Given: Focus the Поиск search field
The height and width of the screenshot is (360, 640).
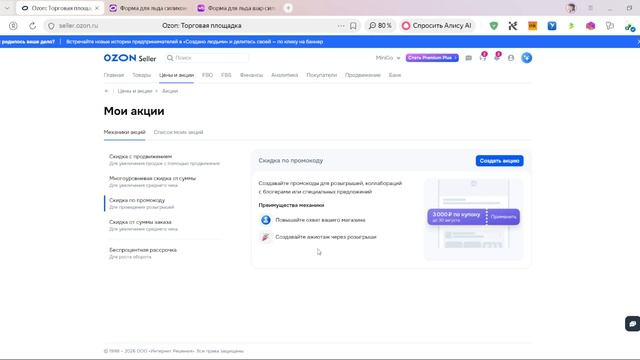Looking at the screenshot, I should [207, 58].
